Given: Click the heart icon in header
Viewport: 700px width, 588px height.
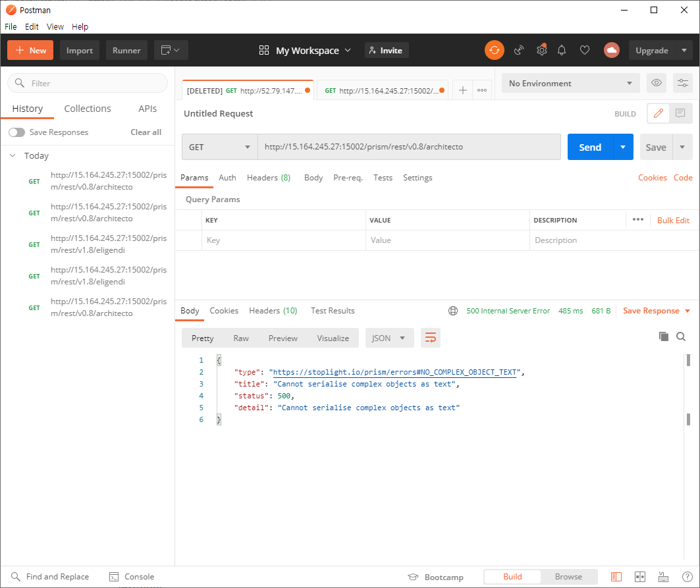Looking at the screenshot, I should point(584,51).
